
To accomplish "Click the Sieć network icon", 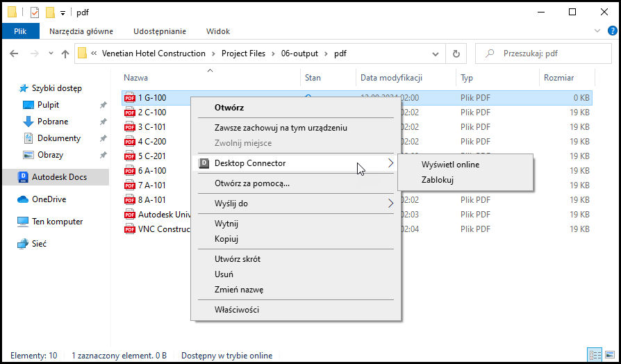I will tap(23, 244).
